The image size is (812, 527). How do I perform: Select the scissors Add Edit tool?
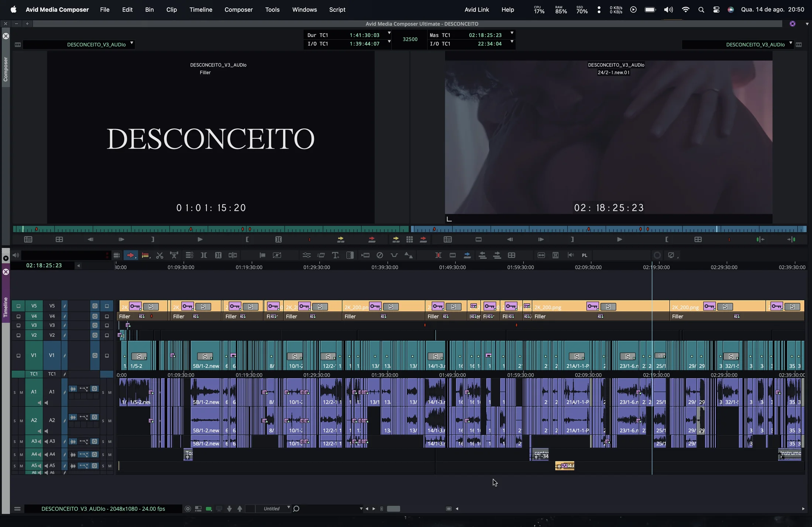click(159, 255)
